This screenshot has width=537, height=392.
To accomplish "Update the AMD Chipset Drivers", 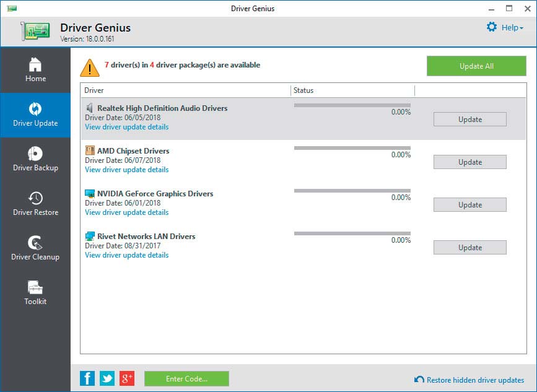I will (x=470, y=162).
